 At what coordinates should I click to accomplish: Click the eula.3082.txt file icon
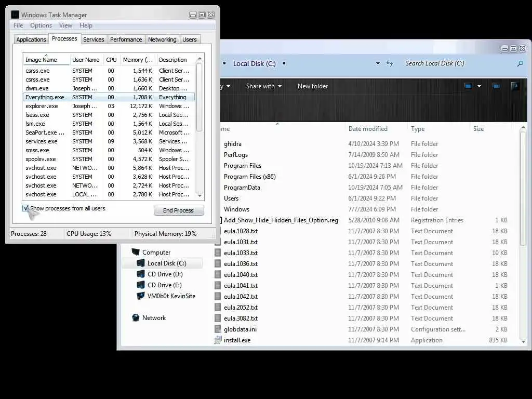(x=218, y=318)
